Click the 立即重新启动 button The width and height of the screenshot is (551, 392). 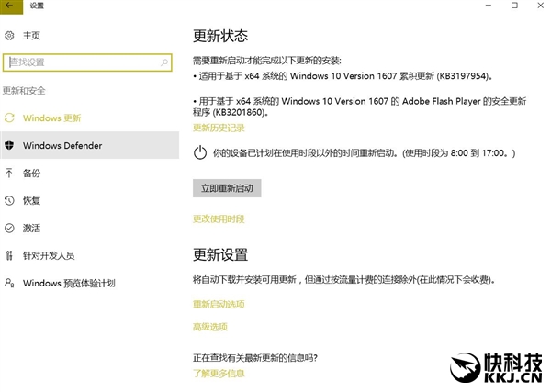[227, 188]
